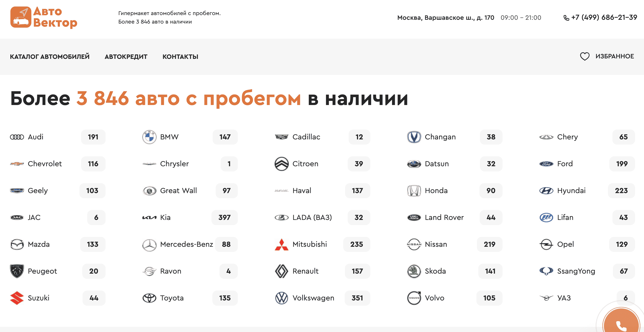Click the heart icon next to Избранное
Screen dimensions: 644x332
coord(585,57)
